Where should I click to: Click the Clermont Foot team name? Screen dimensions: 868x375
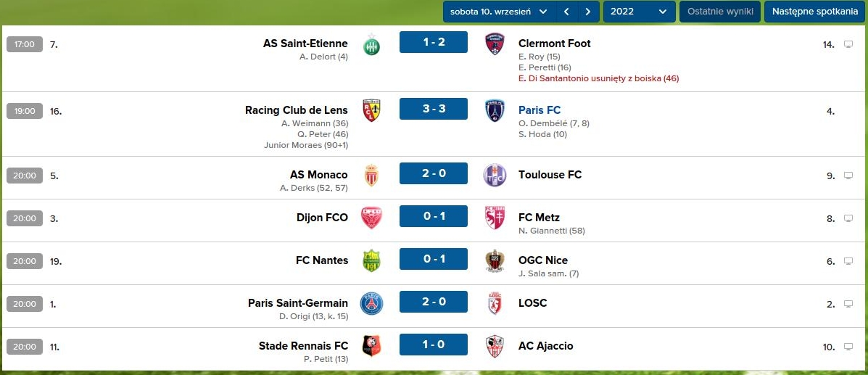tap(554, 44)
